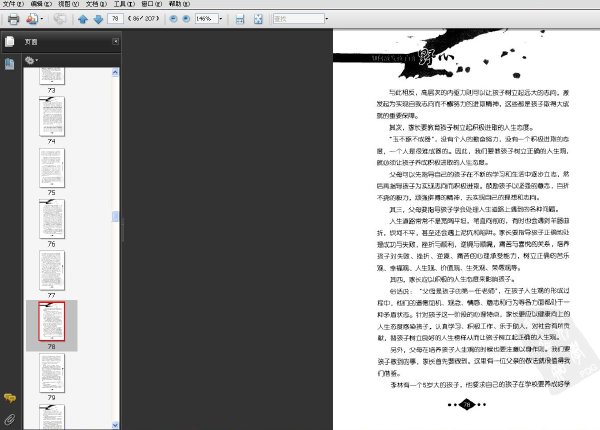Open the 文件 (File) menu

pos(13,4)
